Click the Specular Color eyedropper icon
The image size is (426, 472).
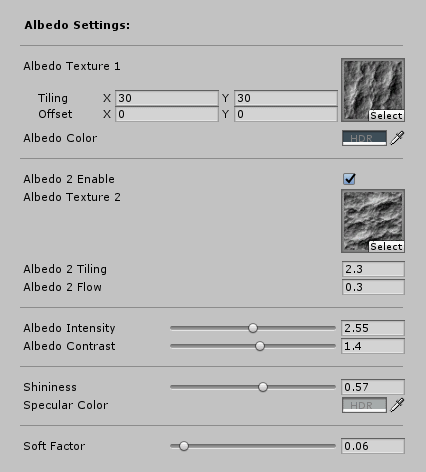[x=397, y=405]
